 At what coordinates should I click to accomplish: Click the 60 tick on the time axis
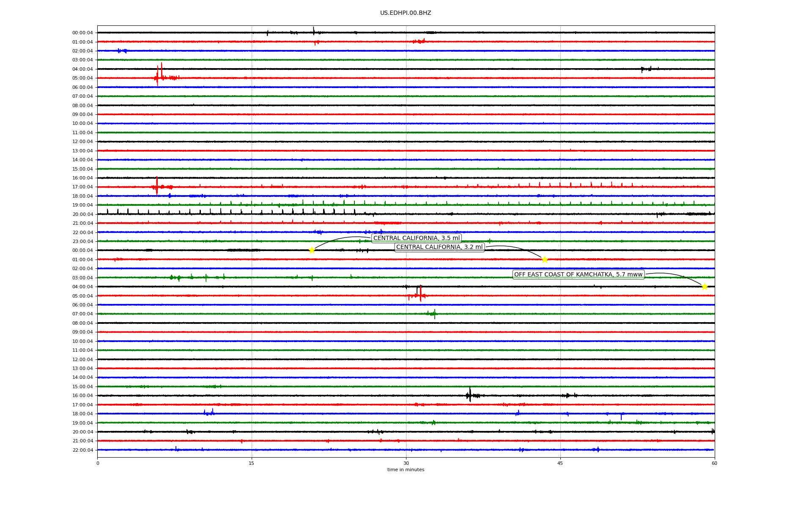714,463
